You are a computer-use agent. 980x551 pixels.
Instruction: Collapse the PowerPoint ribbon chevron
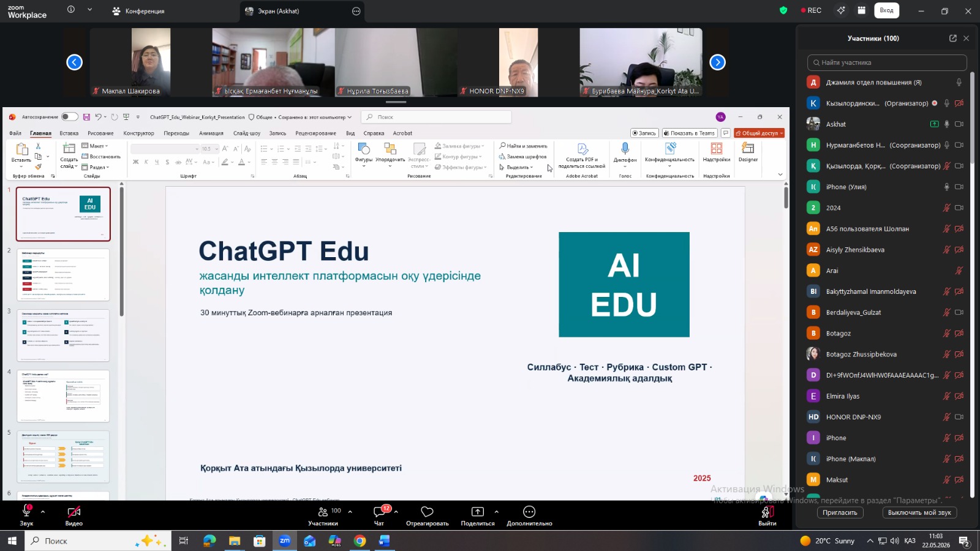tap(780, 174)
